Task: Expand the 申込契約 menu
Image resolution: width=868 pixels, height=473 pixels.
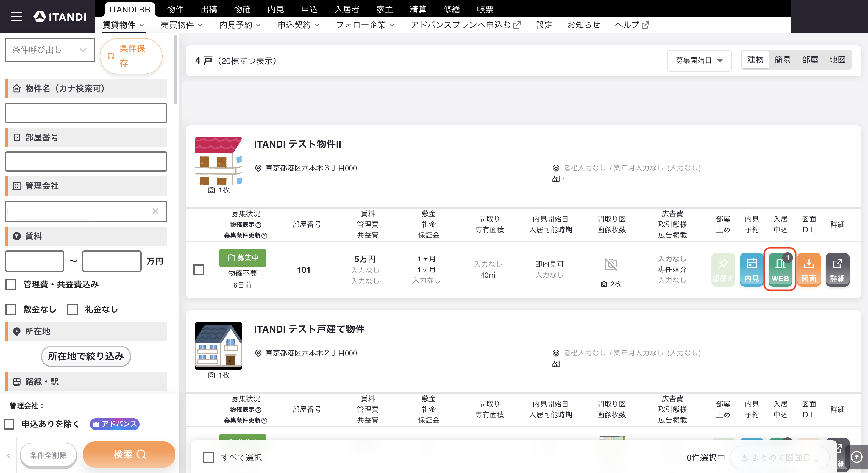Action: pos(298,25)
